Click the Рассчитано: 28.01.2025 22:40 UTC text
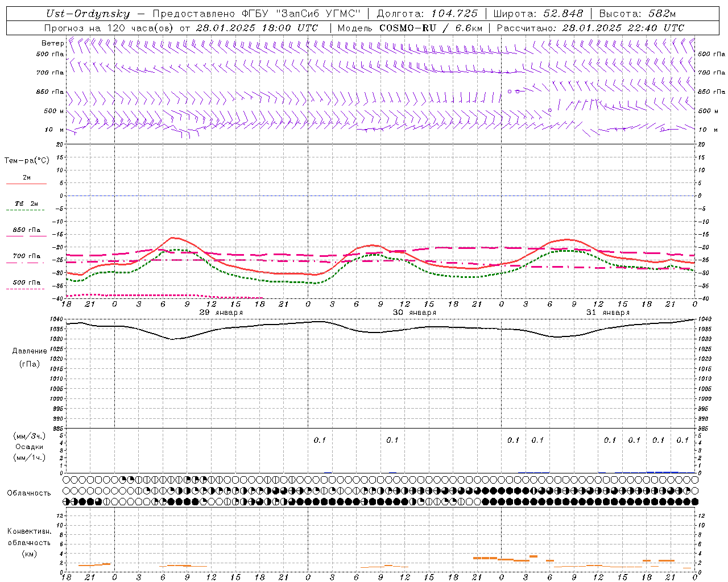728x582 pixels. (x=590, y=28)
